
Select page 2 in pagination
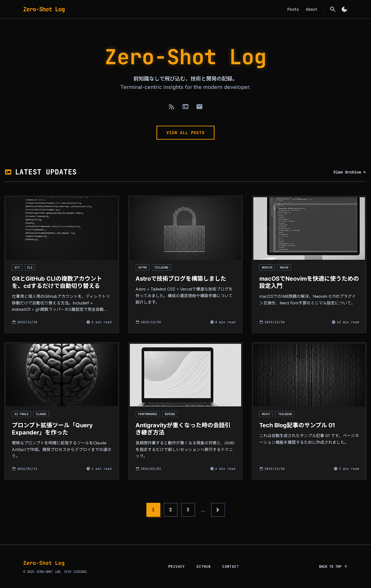[171, 510]
